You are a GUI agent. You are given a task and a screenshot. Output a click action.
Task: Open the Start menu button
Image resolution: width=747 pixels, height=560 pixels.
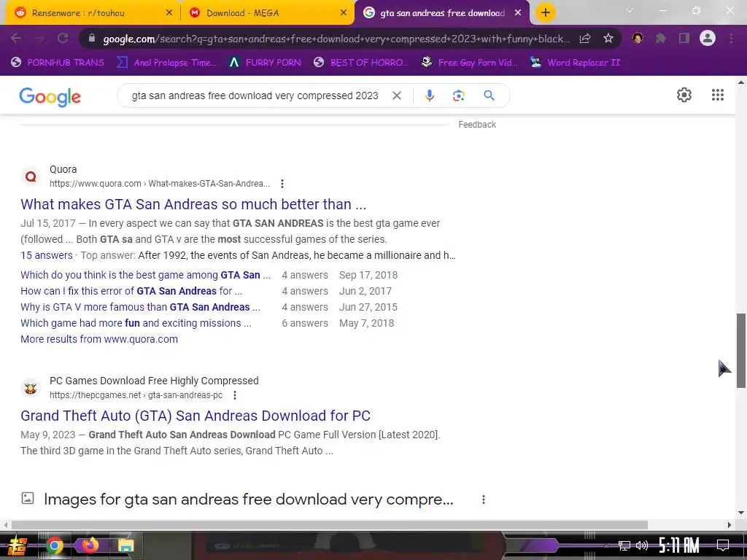pyautogui.click(x=17, y=545)
